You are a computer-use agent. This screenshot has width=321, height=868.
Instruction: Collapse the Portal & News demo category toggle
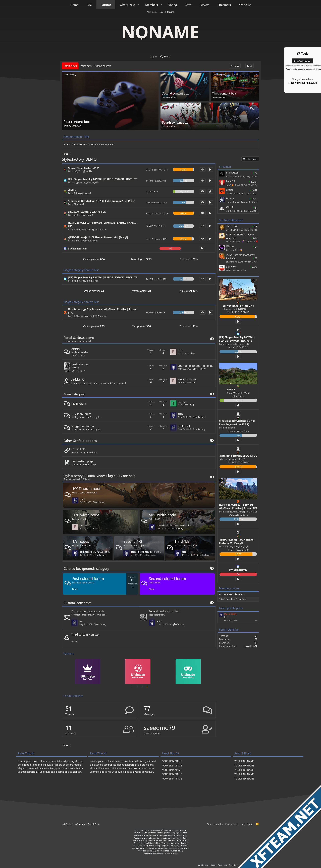pos(212,339)
